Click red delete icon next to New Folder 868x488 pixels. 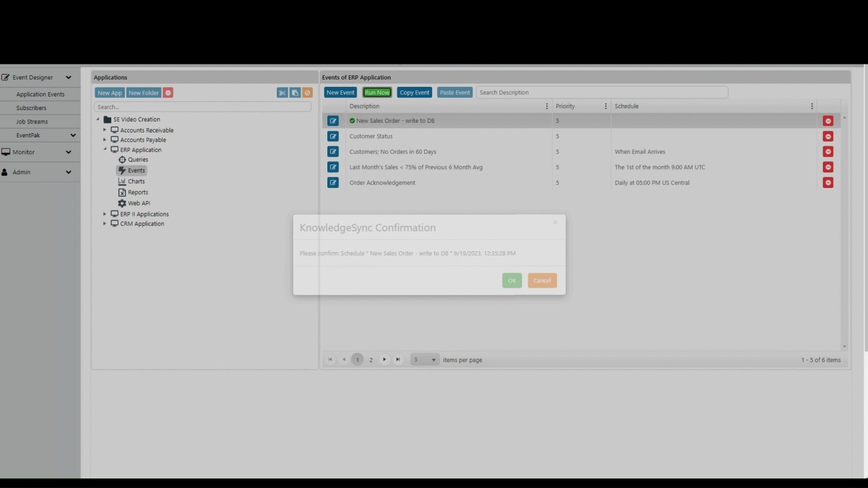click(x=168, y=93)
